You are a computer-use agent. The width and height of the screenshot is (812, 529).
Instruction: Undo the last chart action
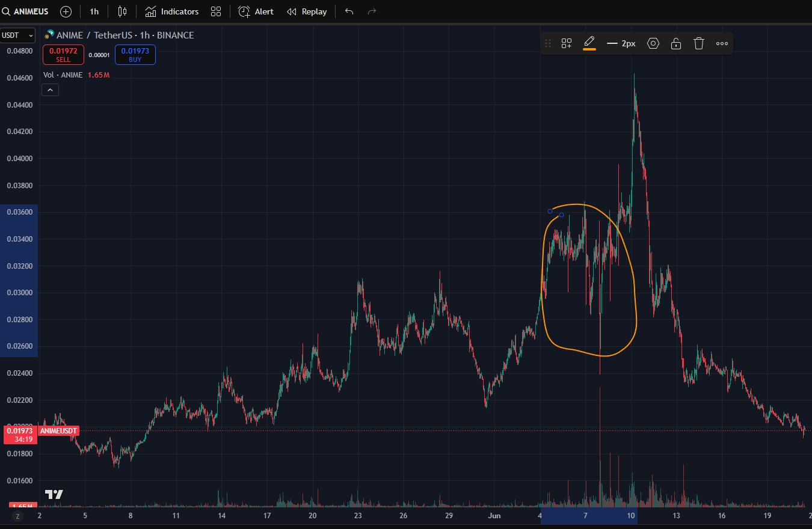click(x=349, y=11)
